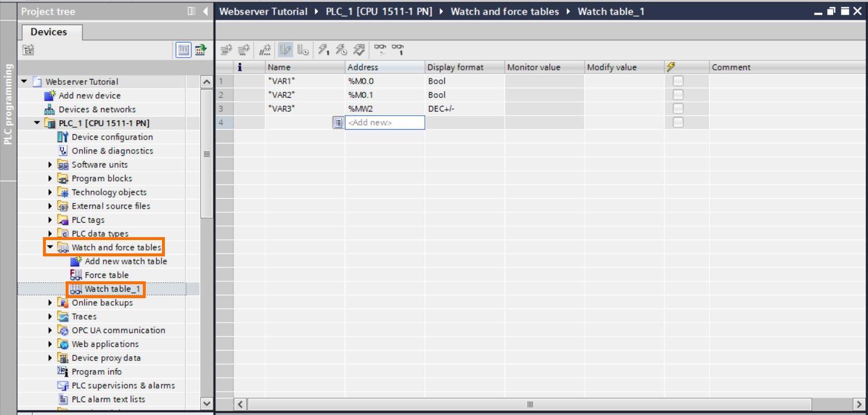Collapse the Watch and force tables node
The width and height of the screenshot is (868, 415).
(50, 247)
